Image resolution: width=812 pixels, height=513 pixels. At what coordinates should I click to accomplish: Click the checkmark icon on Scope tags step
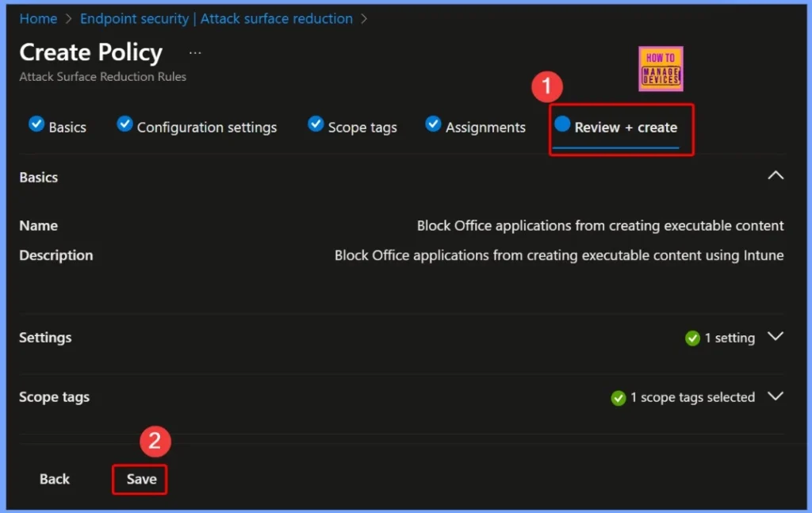tap(315, 124)
